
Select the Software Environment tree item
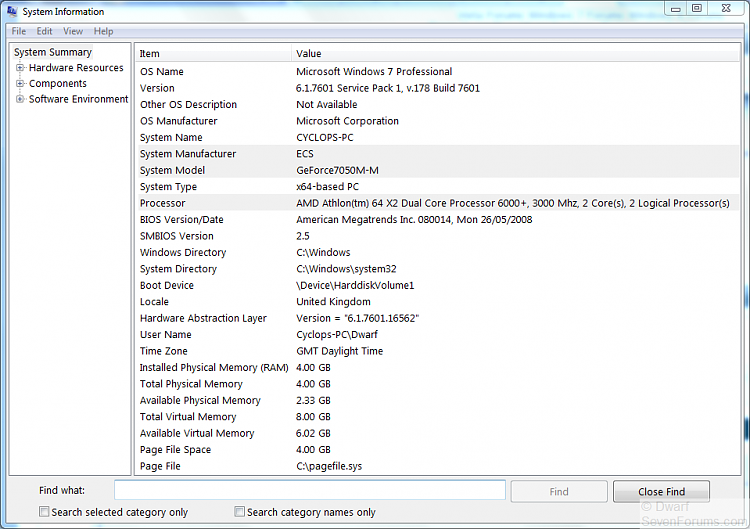point(78,99)
